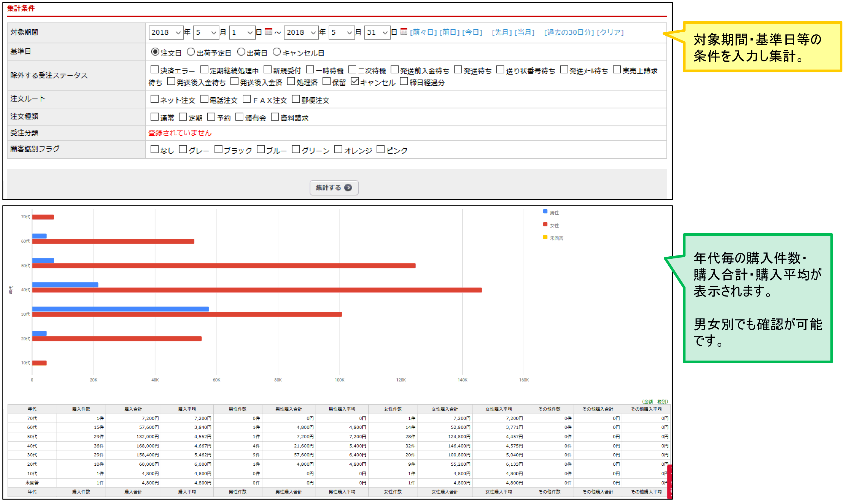The width and height of the screenshot is (846, 504).
Task: Click the red 女性 legend marker
Action: (x=546, y=225)
